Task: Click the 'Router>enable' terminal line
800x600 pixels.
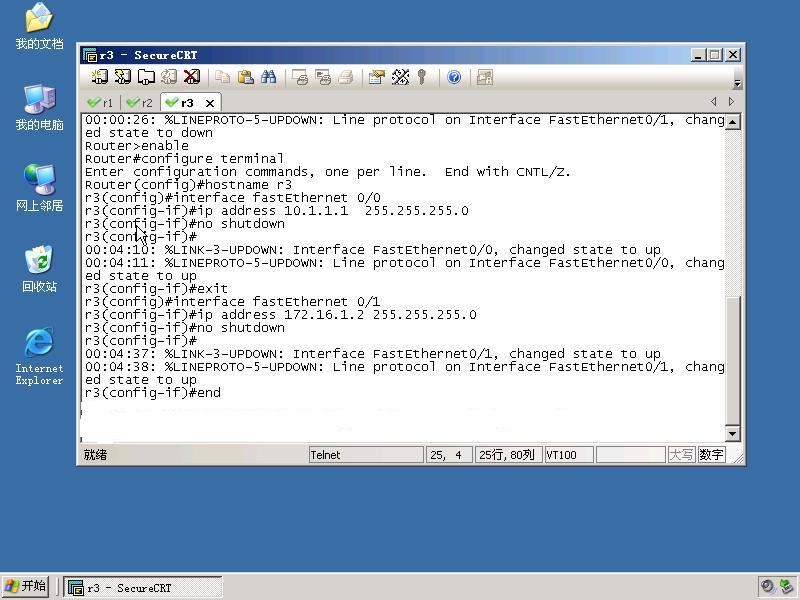Action: pyautogui.click(x=137, y=146)
